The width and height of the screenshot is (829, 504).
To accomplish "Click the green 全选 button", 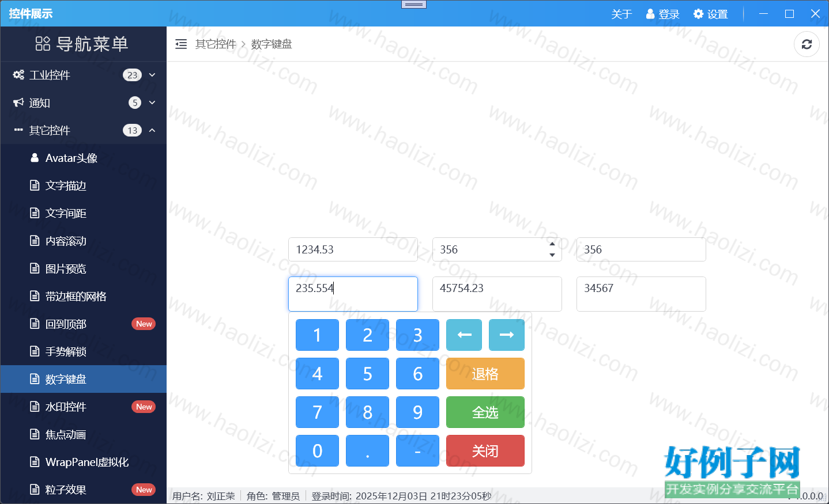I will click(485, 412).
